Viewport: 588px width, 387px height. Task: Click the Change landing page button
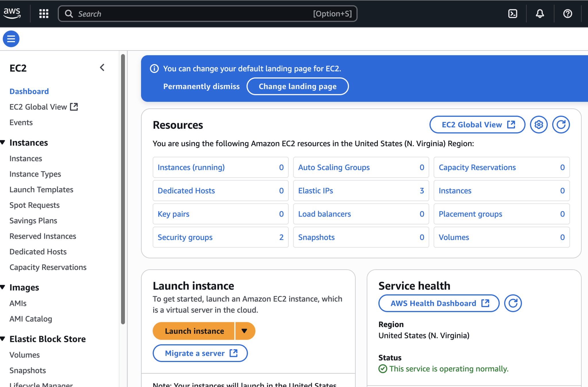point(297,86)
